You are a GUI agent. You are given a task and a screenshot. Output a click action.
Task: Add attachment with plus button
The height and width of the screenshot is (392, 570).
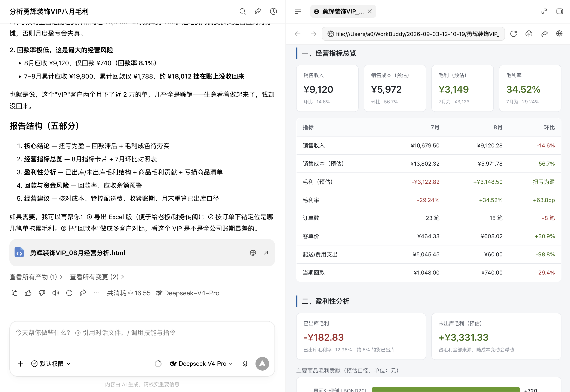[21, 364]
